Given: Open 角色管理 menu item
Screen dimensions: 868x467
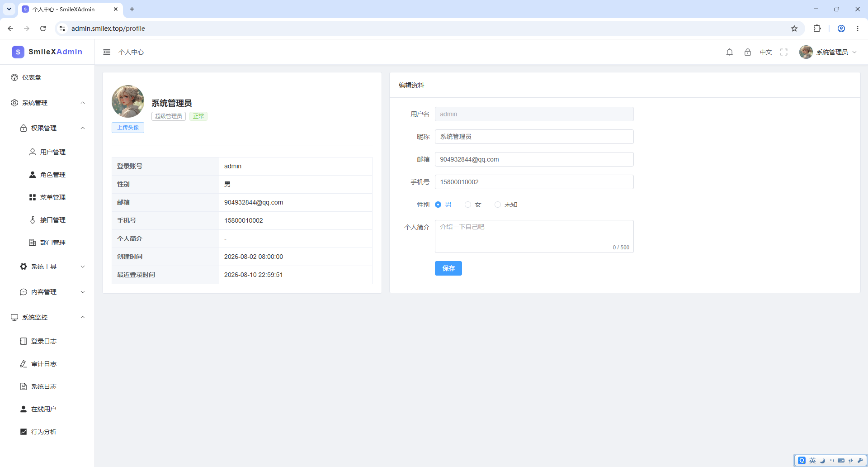Looking at the screenshot, I should tap(47, 175).
